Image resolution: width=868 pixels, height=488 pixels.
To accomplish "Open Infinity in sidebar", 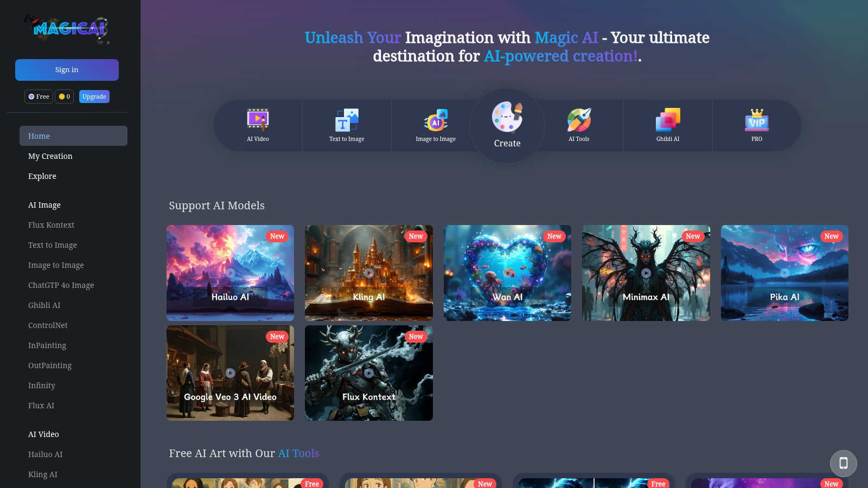I will click(x=42, y=386).
